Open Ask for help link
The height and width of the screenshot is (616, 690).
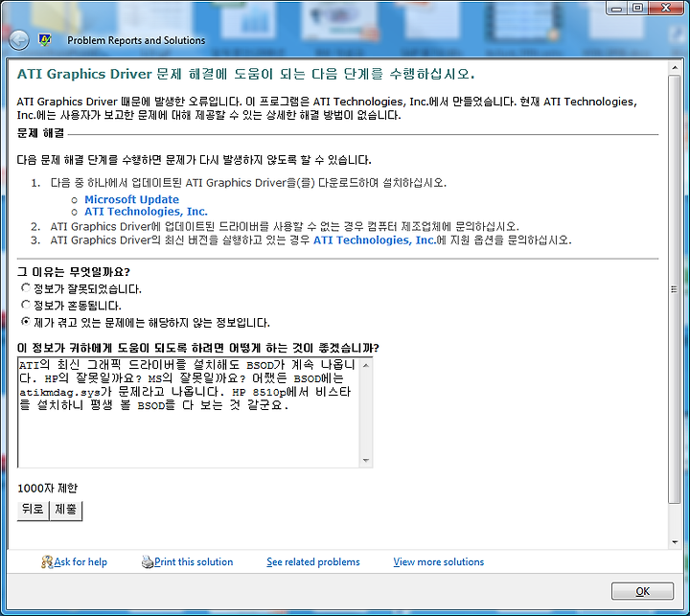pyautogui.click(x=80, y=562)
